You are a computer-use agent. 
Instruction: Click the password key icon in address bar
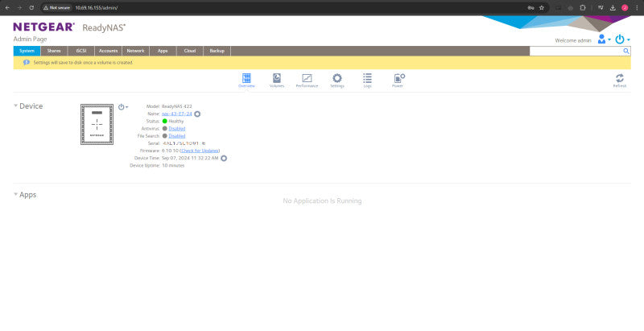[530, 8]
